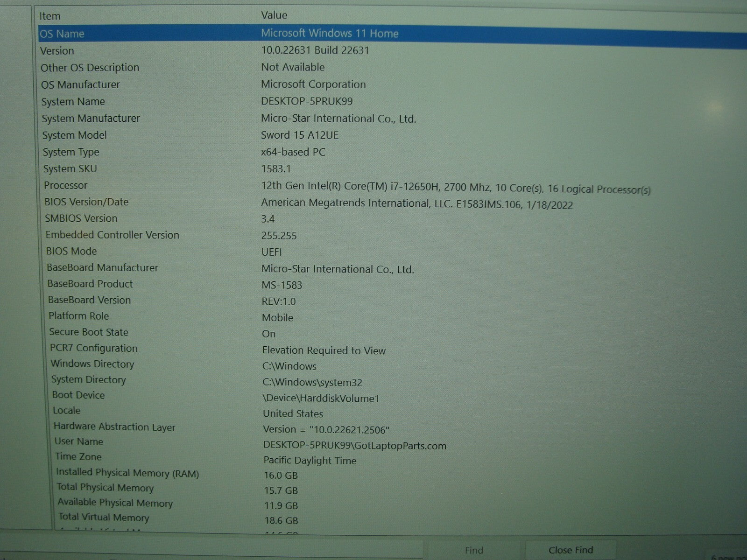Select the Boot Device row
Viewport: 747px width, 560px height.
78,395
